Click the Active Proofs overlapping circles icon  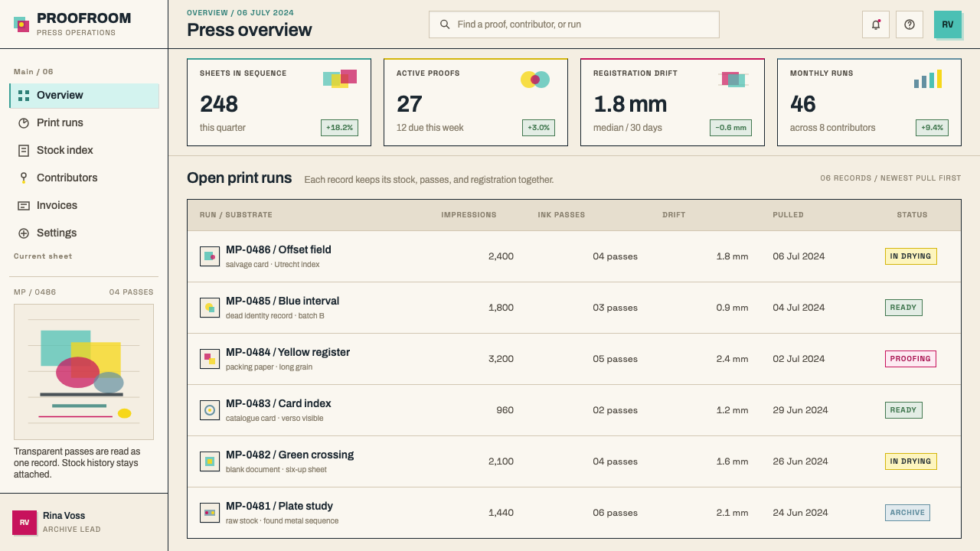tap(535, 79)
